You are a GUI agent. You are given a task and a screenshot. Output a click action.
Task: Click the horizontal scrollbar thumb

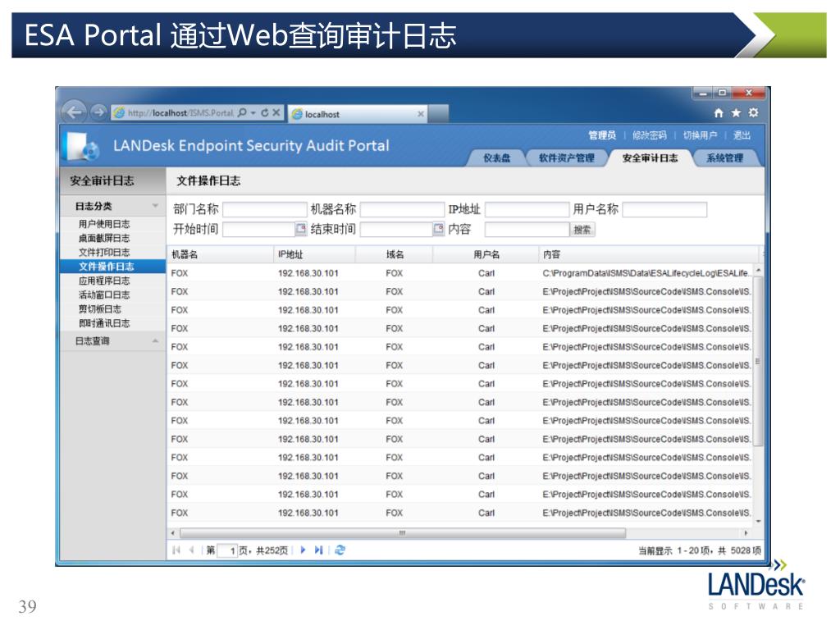click(402, 533)
